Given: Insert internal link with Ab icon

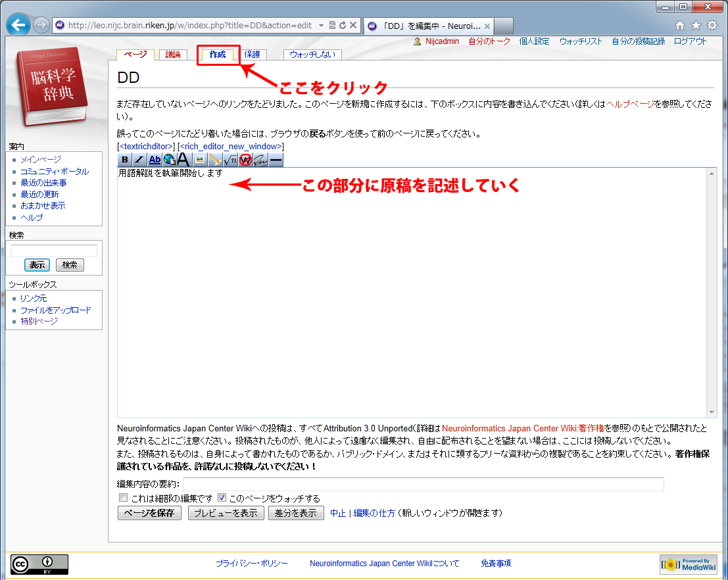Looking at the screenshot, I should 155,160.
